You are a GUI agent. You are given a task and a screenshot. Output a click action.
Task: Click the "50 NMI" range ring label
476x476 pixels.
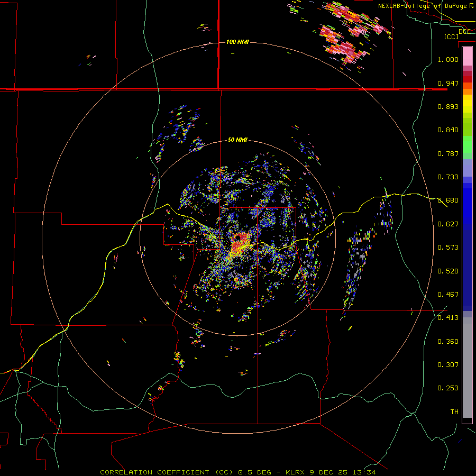237,140
